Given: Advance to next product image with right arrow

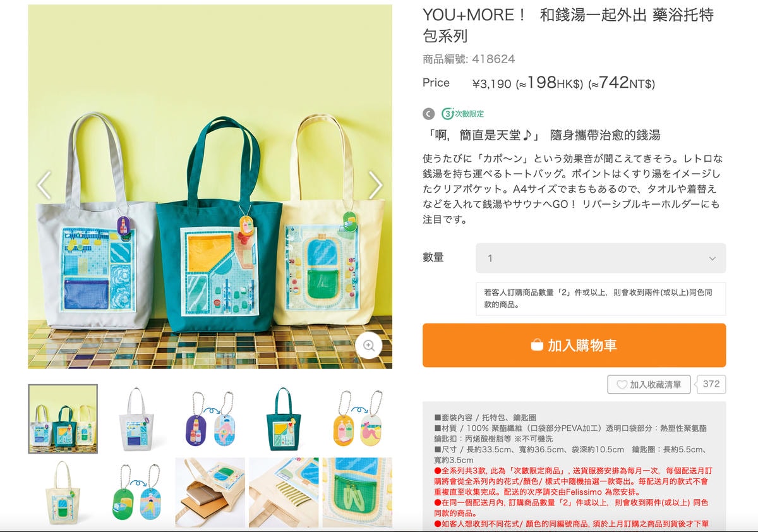Looking at the screenshot, I should pos(376,185).
